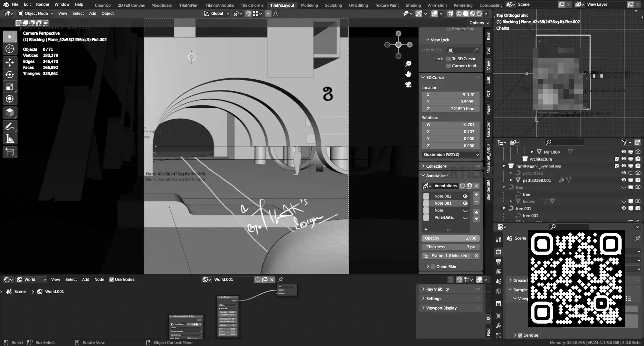Click the pan hand viewport icon
This screenshot has width=644, height=346.
pos(408,74)
